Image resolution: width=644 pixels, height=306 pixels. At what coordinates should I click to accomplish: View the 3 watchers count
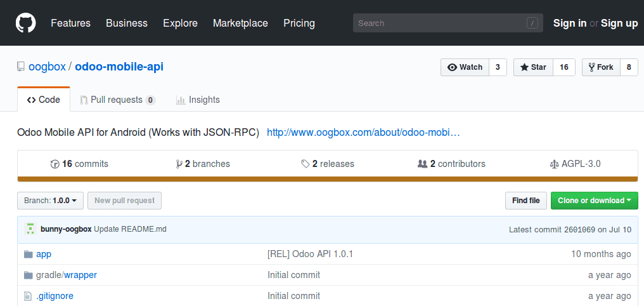pos(498,67)
